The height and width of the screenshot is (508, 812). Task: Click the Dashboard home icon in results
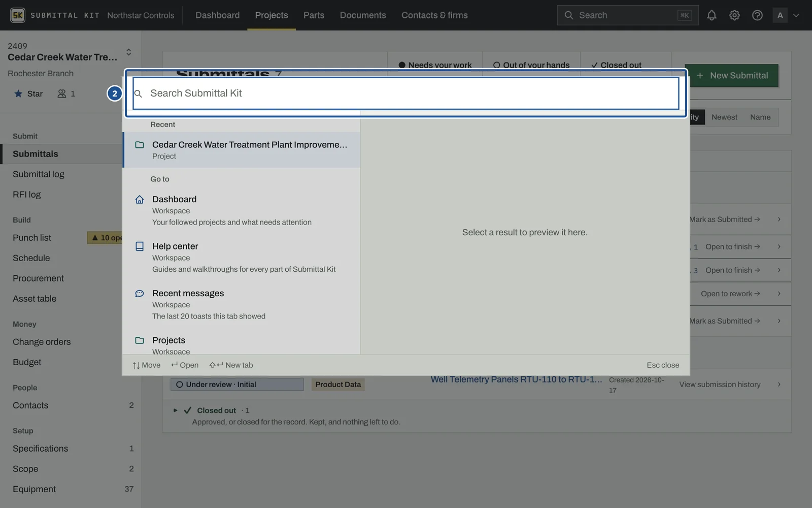point(140,199)
